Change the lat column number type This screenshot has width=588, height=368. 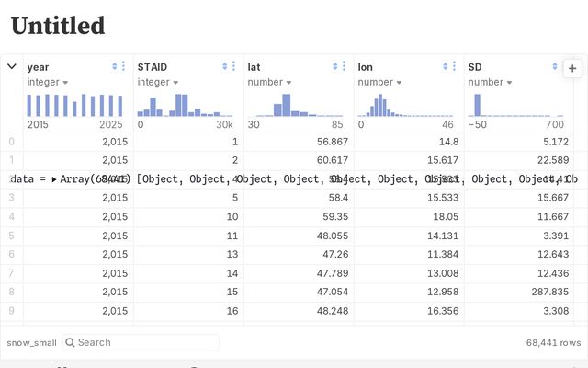269,82
